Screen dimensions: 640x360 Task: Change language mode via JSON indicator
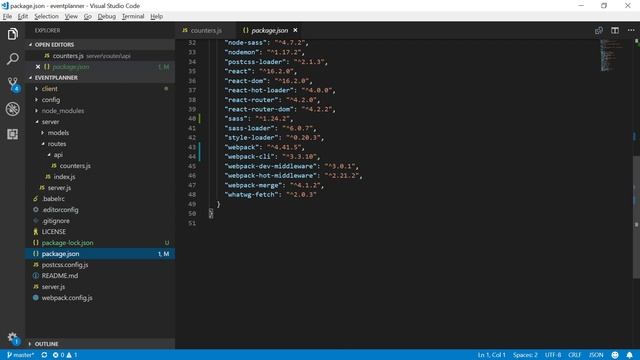tap(596, 355)
